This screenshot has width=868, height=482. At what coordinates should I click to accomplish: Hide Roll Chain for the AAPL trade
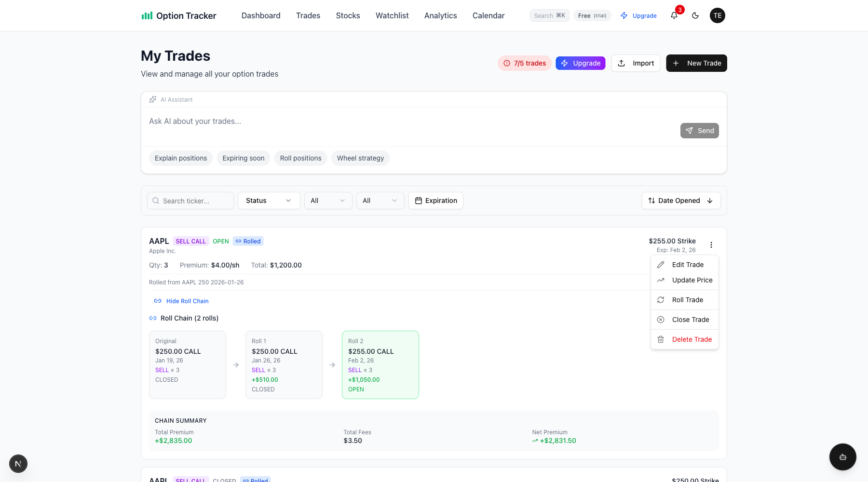187,301
